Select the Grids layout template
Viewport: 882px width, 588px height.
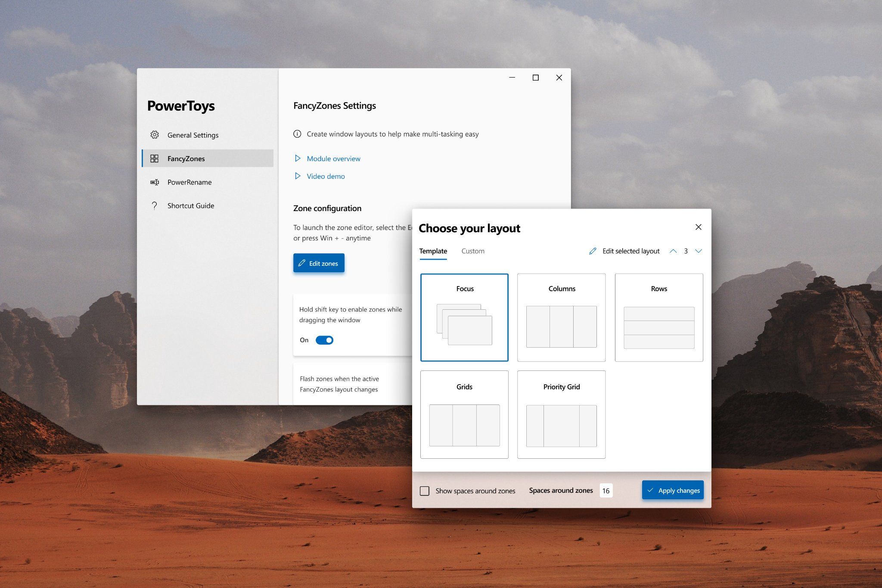[x=464, y=414]
